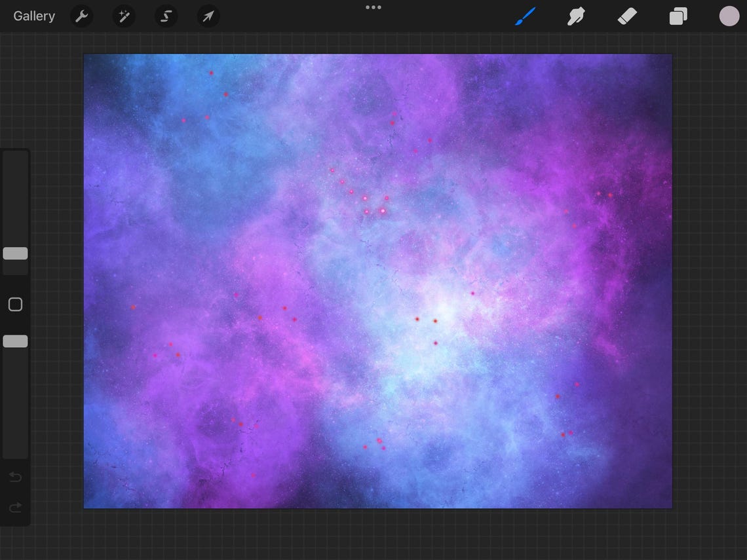Open the Actions wrench menu
Image resolution: width=747 pixels, height=560 pixels.
tap(81, 16)
